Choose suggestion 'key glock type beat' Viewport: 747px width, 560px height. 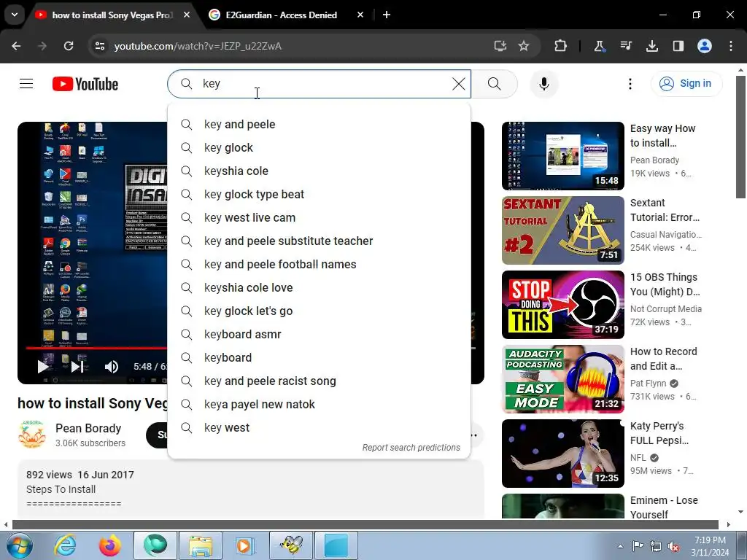[320, 194]
